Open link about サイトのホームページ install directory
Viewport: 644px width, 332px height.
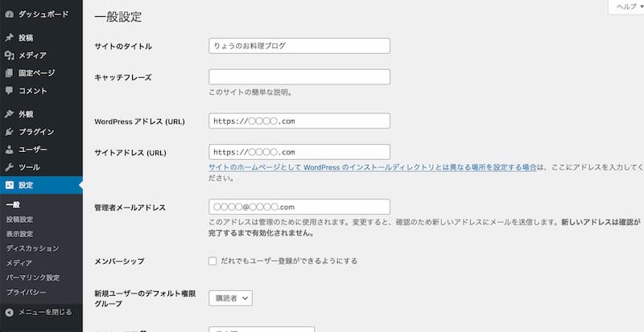pyautogui.click(x=373, y=167)
